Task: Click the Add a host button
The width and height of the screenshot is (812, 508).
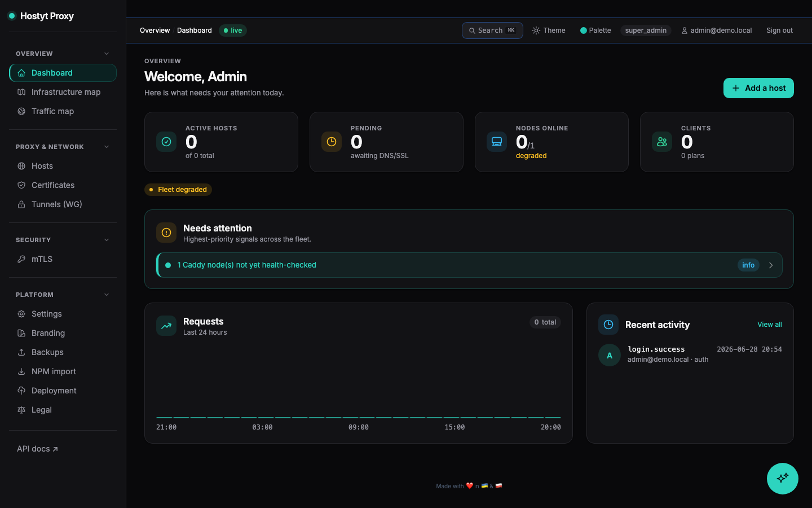Action: point(758,88)
